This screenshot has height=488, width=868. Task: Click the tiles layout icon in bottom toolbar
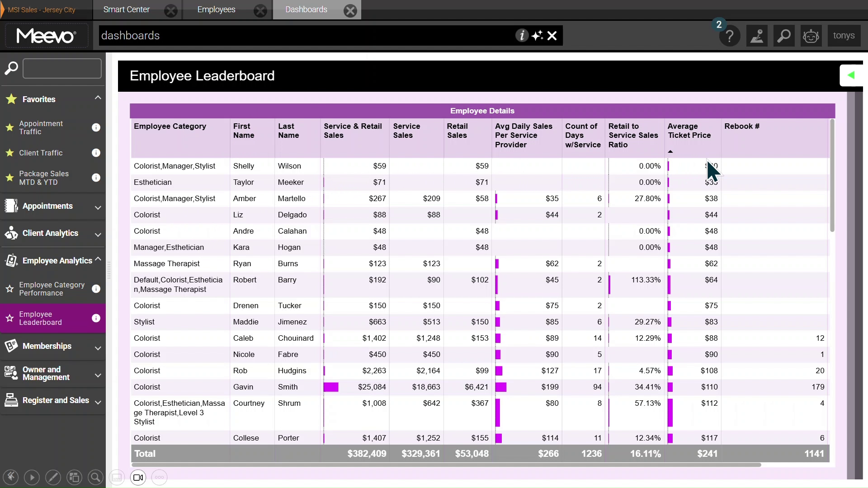pyautogui.click(x=74, y=477)
